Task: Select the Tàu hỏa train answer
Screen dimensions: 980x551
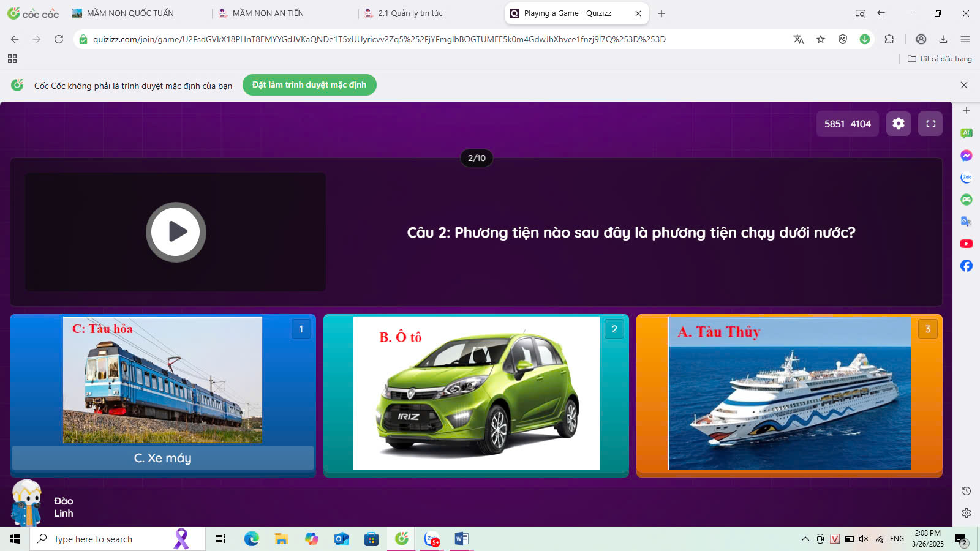Action: pyautogui.click(x=162, y=380)
